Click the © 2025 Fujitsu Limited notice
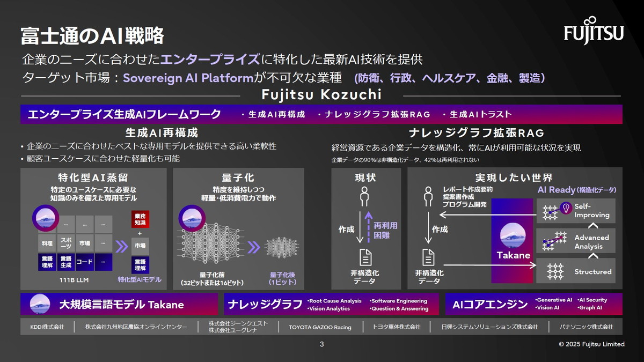 tap(591, 344)
